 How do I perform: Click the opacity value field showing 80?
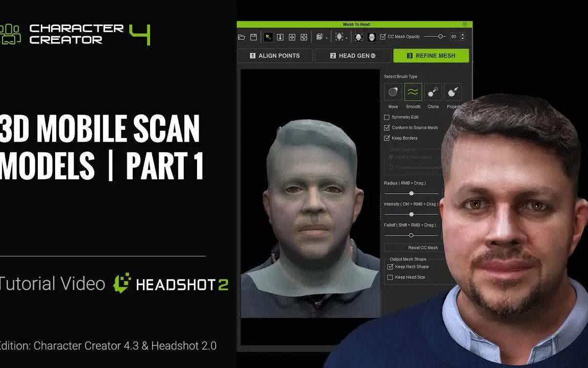pyautogui.click(x=454, y=37)
